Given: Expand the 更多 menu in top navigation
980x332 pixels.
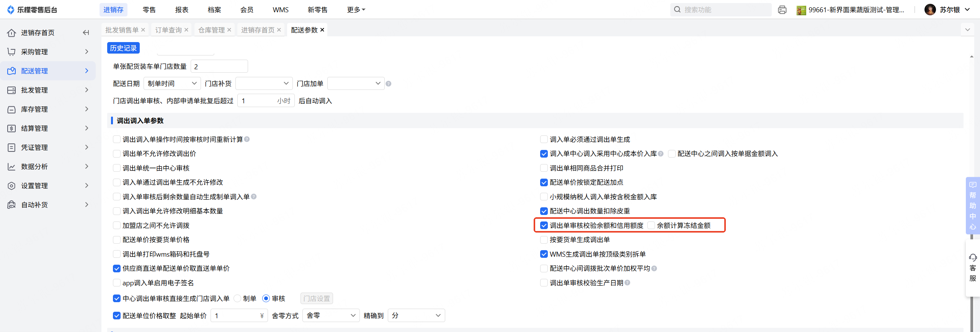Looking at the screenshot, I should coord(356,10).
